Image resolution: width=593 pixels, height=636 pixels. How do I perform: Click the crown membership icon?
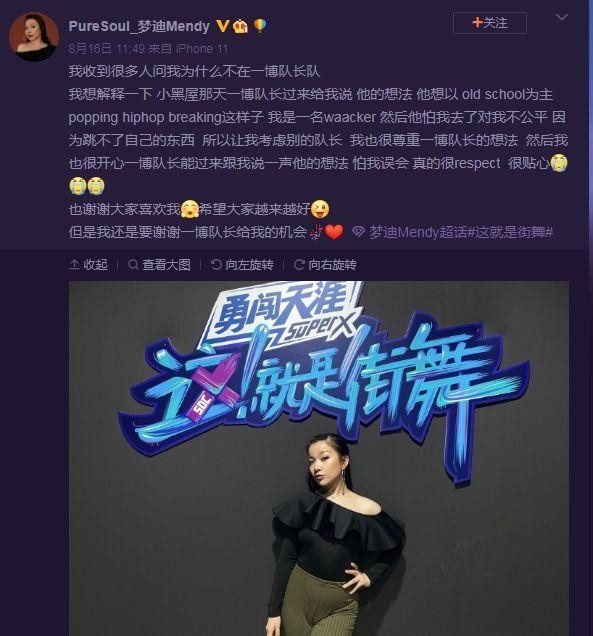pos(241,26)
